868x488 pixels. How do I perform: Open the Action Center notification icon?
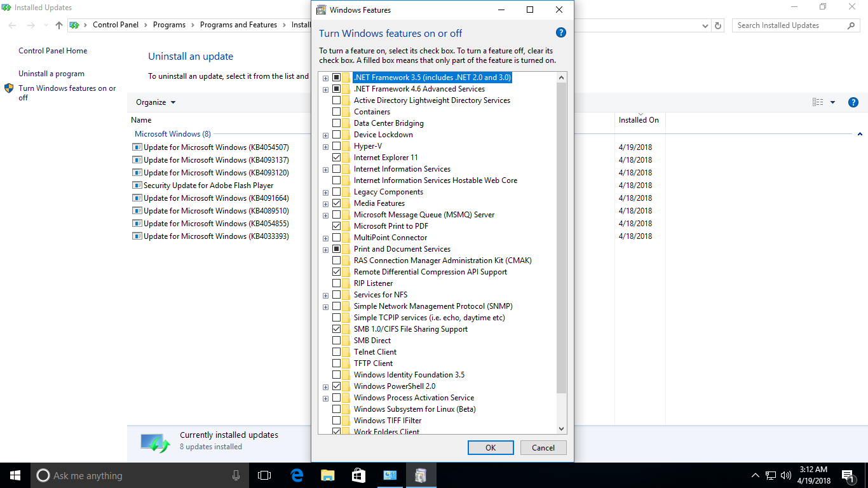848,475
